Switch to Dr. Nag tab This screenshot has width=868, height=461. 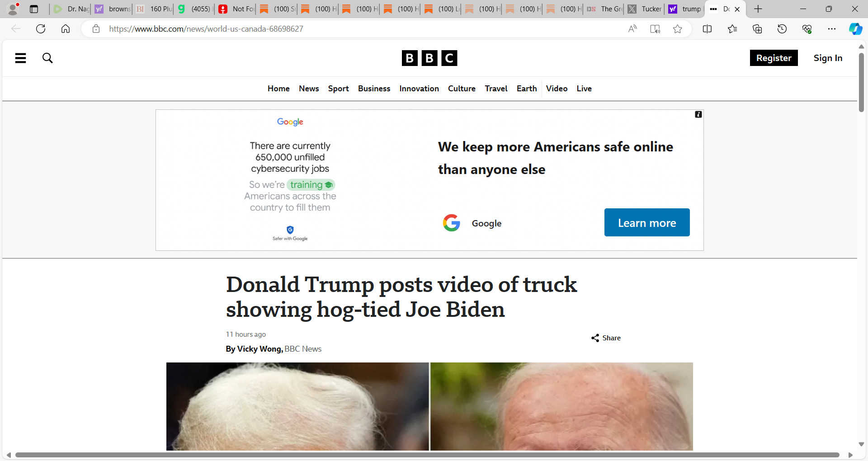click(71, 9)
